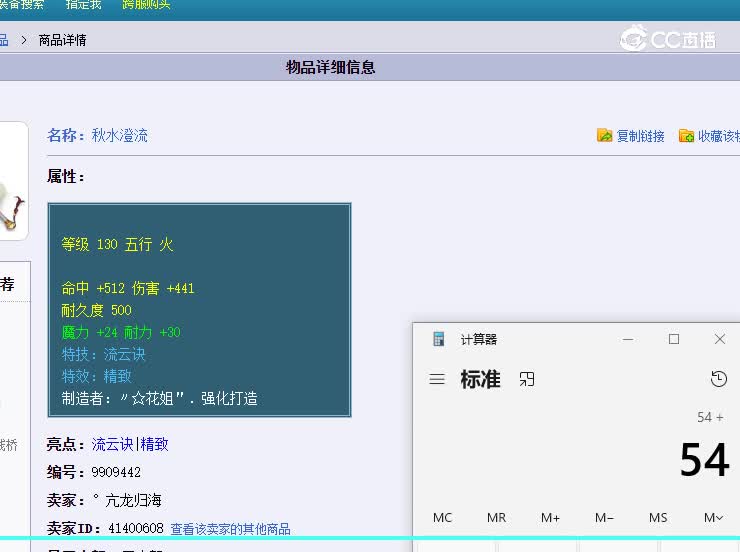Click calculator M- memory subtract button
The height and width of the screenshot is (552, 740).
pos(604,518)
